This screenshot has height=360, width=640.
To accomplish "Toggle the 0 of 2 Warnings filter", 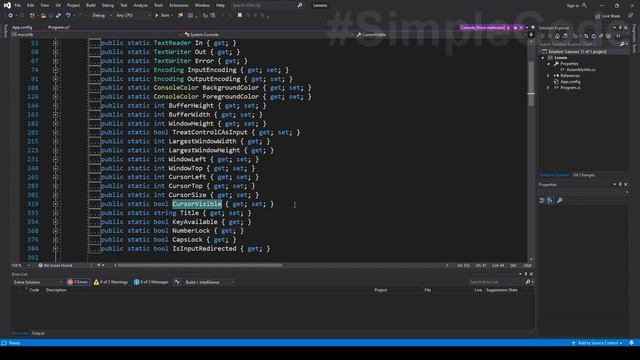I will [111, 282].
